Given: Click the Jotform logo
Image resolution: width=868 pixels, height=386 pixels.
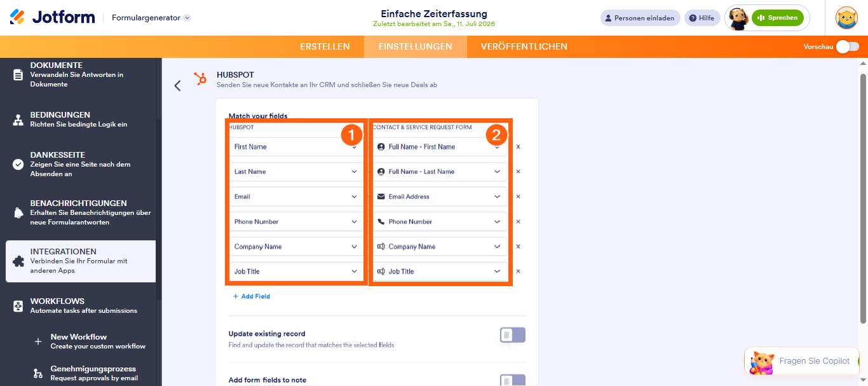Looking at the screenshot, I should 52,17.
